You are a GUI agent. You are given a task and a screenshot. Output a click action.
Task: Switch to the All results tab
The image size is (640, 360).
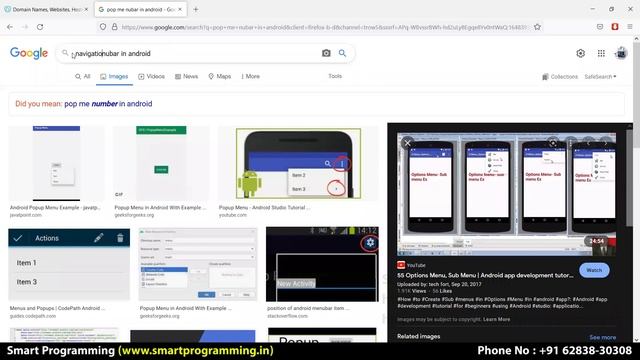click(x=82, y=76)
